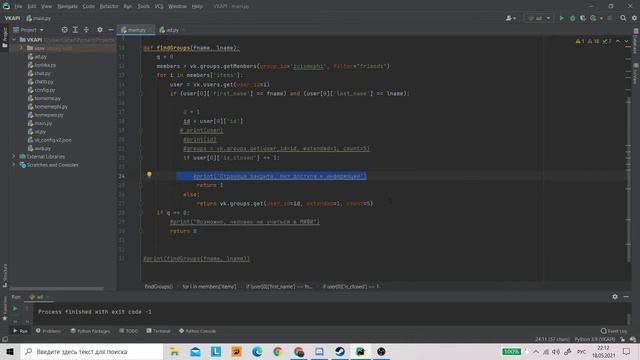Viewport: 640px width, 360px height.
Task: Open Windows Start menu
Action: pos(10,351)
